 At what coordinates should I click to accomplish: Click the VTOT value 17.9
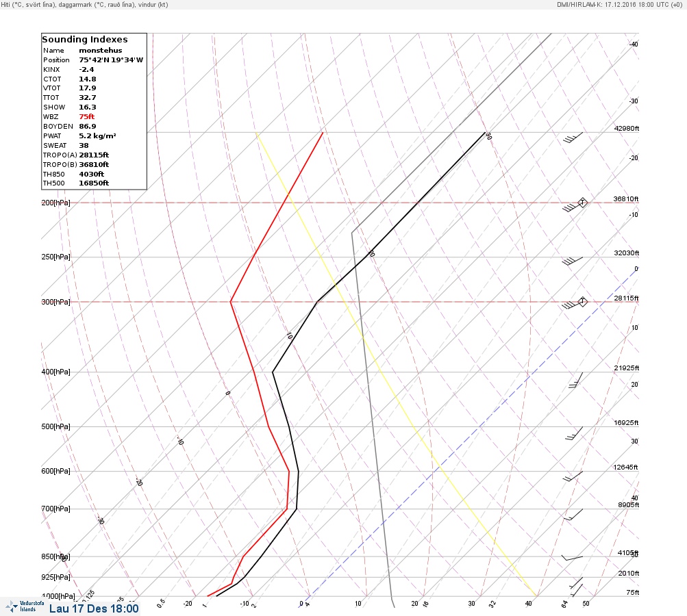click(x=87, y=88)
